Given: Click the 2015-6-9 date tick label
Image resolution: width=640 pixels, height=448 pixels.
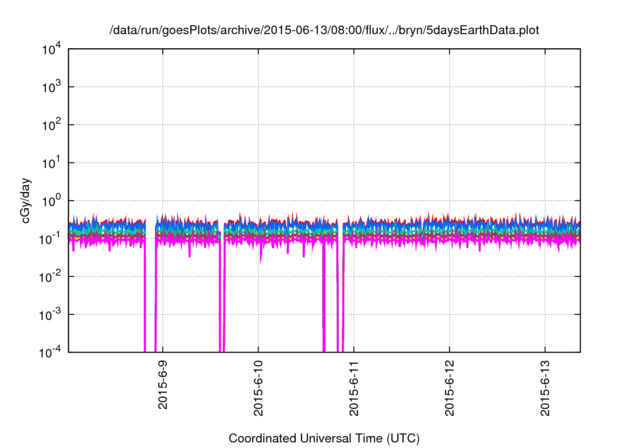Looking at the screenshot, I should click(162, 385).
